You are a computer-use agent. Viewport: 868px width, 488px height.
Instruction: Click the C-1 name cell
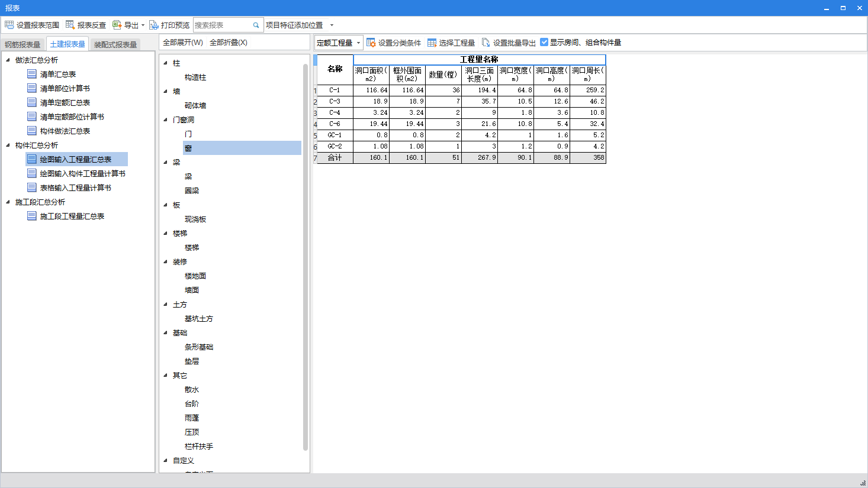(x=335, y=90)
